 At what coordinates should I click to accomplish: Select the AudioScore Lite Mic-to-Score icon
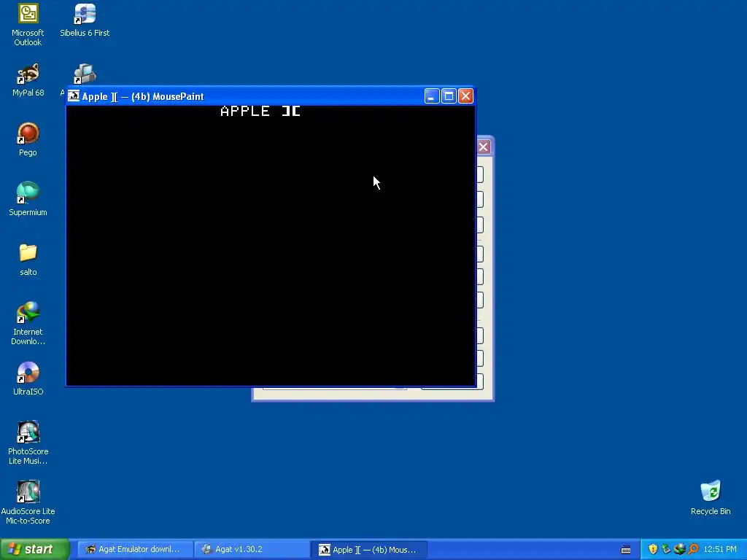28,502
